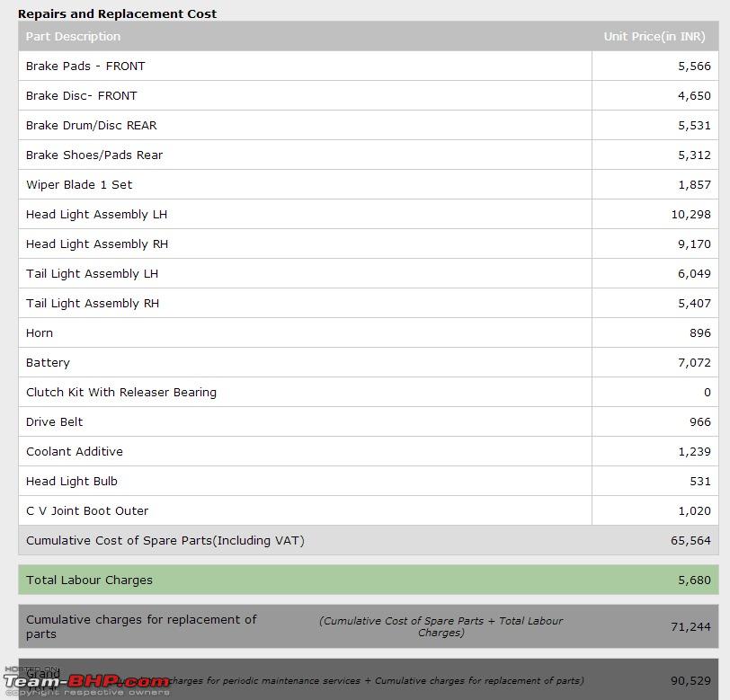Select the 'Head Light Bulb' row label

coord(72,482)
